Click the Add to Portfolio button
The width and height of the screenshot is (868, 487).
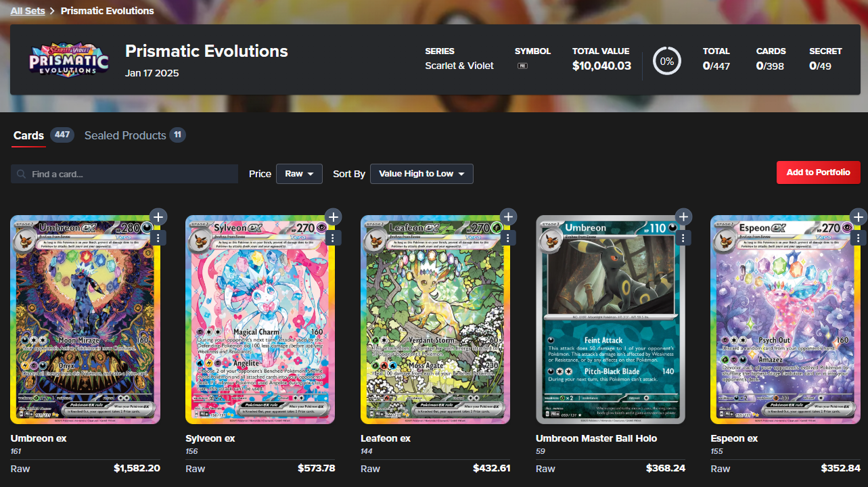[818, 172]
